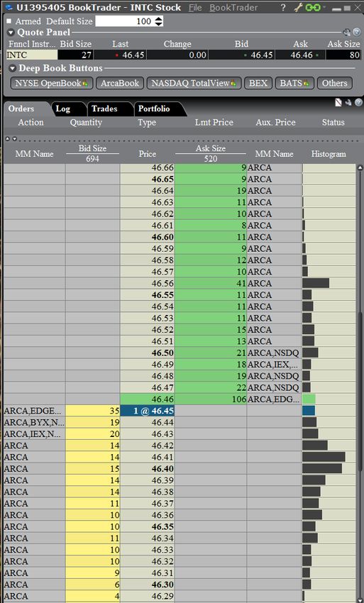
Task: Click the BookTrader app icon in title bar
Action: click(x=9, y=7)
